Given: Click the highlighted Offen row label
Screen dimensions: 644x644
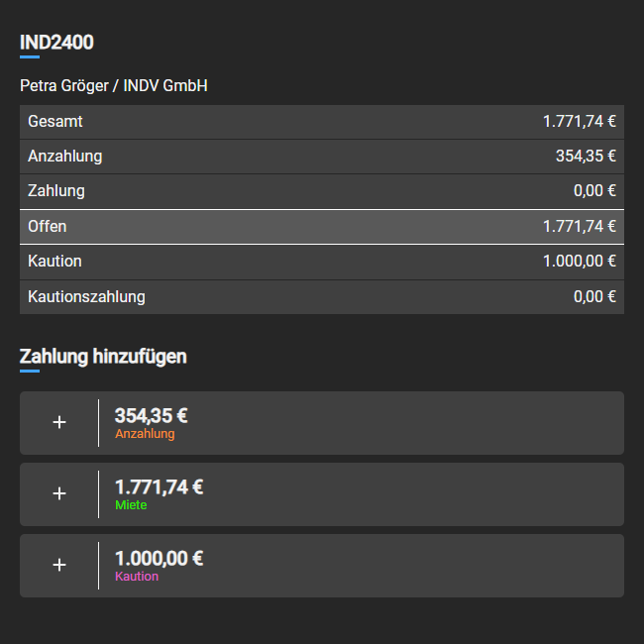Looking at the screenshot, I should pos(48,226).
